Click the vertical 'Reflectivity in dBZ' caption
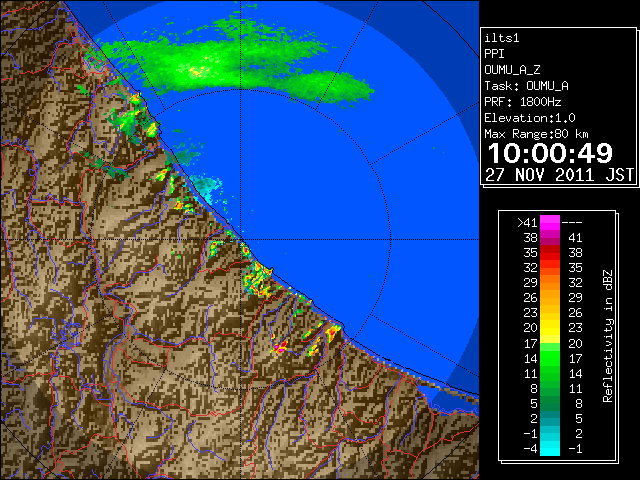The height and width of the screenshot is (480, 640). [x=608, y=336]
